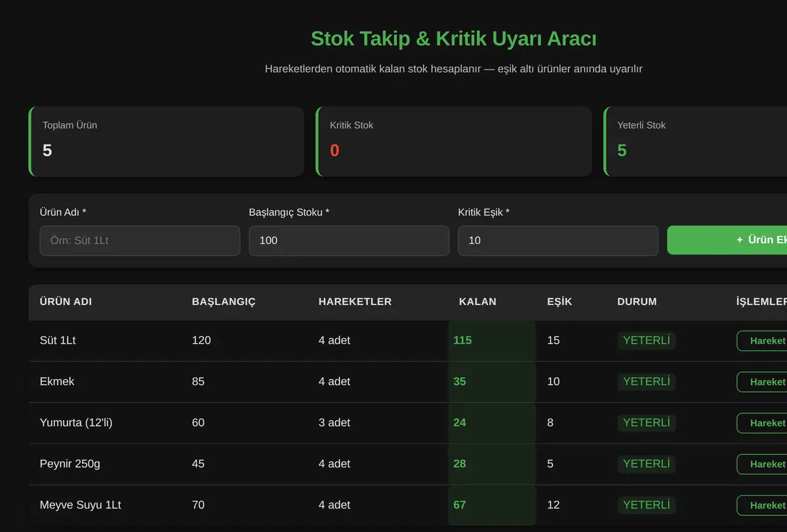Select the Meyve Suyu 1Lt product name
This screenshot has width=787, height=532.
coord(81,505)
